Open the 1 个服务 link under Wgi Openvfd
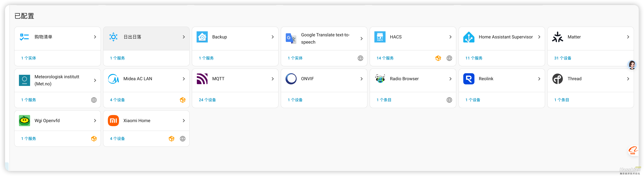The height and width of the screenshot is (176, 644). pos(29,139)
